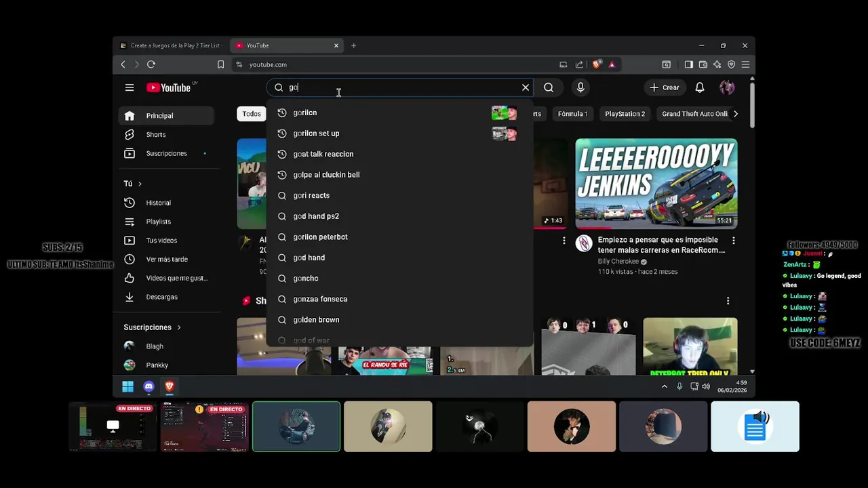
Task: Open the Pankky channel subscription
Action: tap(167, 365)
